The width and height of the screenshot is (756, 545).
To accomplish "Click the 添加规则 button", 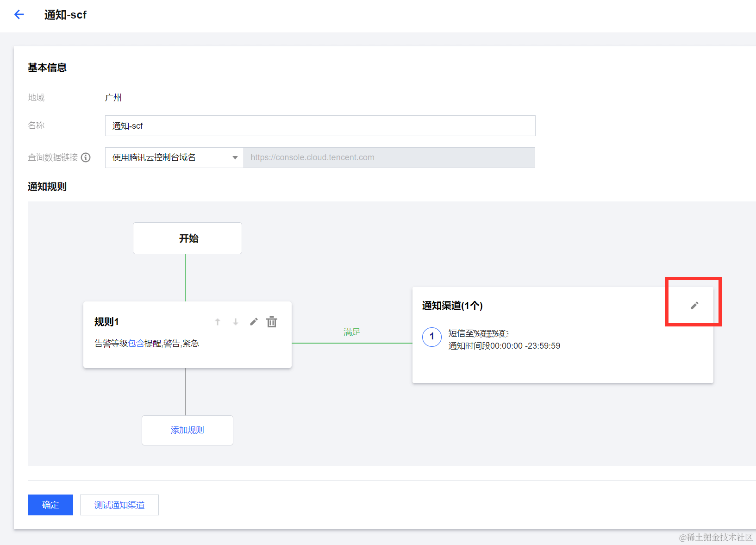I will tap(187, 430).
